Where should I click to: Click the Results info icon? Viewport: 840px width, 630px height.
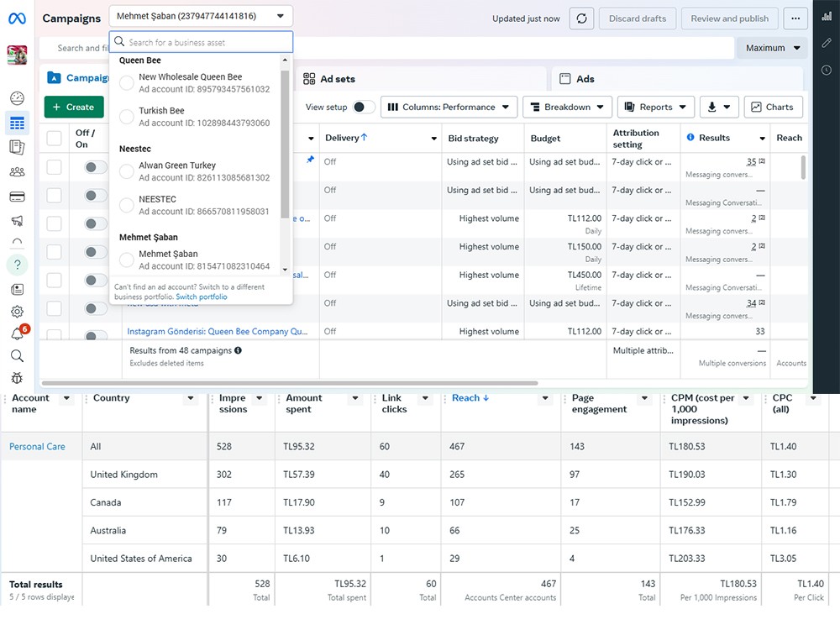coord(690,138)
